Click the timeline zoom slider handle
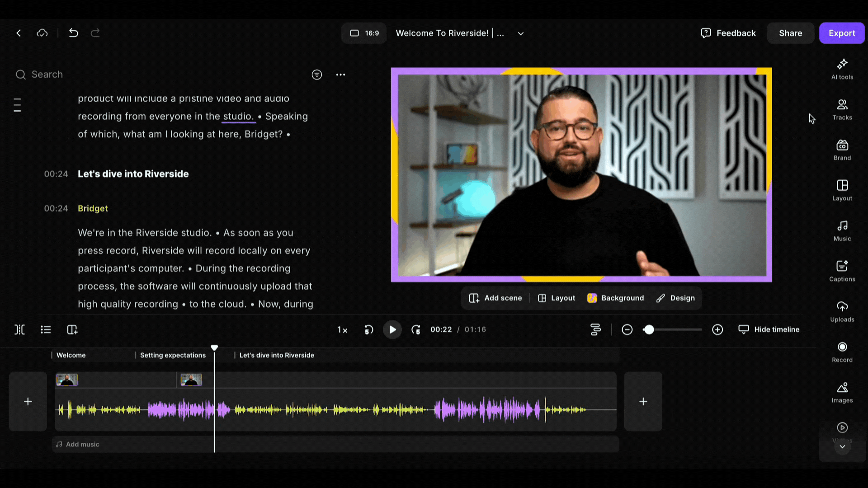868x488 pixels. click(x=649, y=329)
